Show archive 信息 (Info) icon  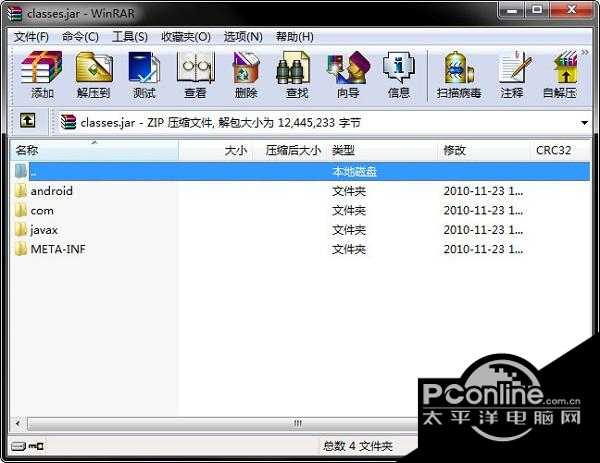pos(399,68)
